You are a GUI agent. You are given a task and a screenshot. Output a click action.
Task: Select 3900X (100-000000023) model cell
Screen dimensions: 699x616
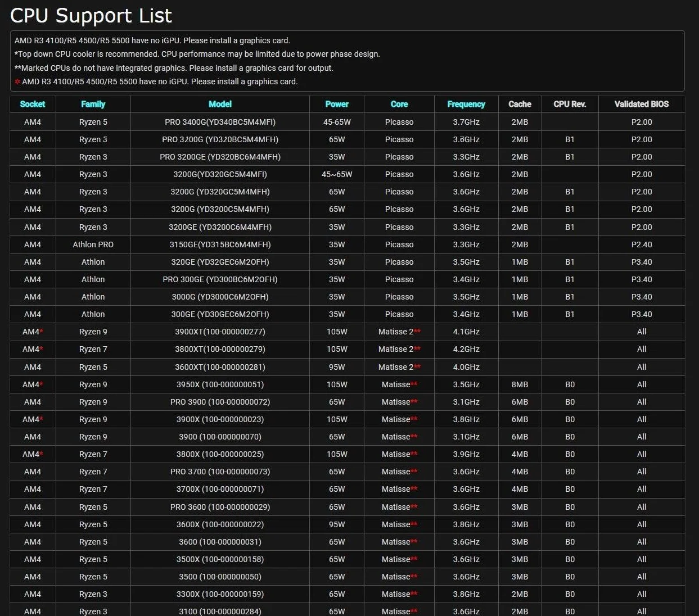pos(220,419)
